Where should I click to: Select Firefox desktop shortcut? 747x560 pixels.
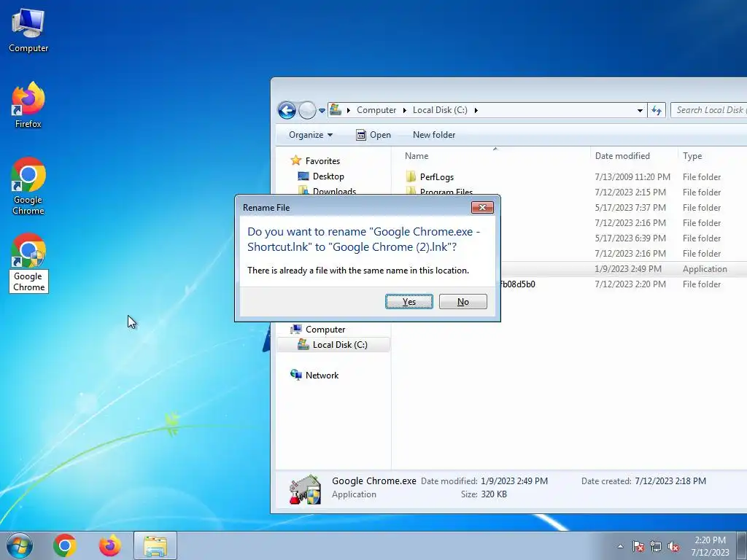28,105
